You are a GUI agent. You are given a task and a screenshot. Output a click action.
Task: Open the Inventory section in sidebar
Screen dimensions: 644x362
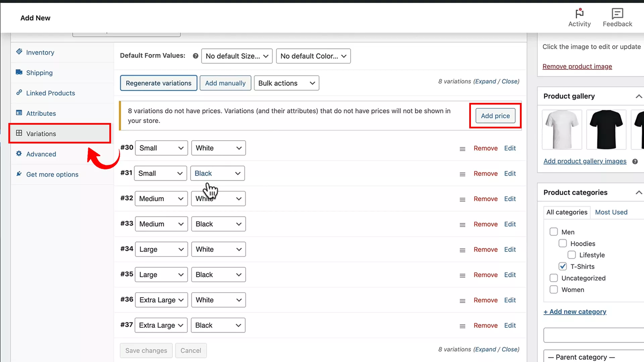[40, 52]
